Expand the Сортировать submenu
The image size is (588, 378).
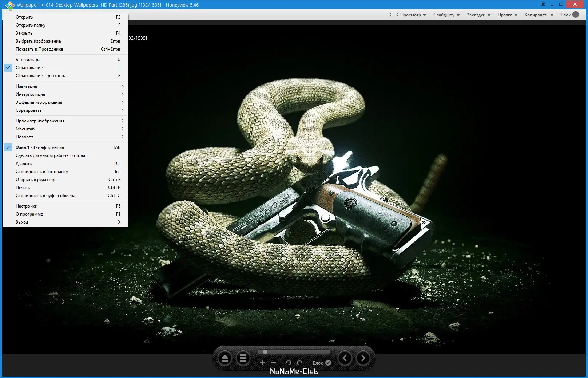(65, 110)
